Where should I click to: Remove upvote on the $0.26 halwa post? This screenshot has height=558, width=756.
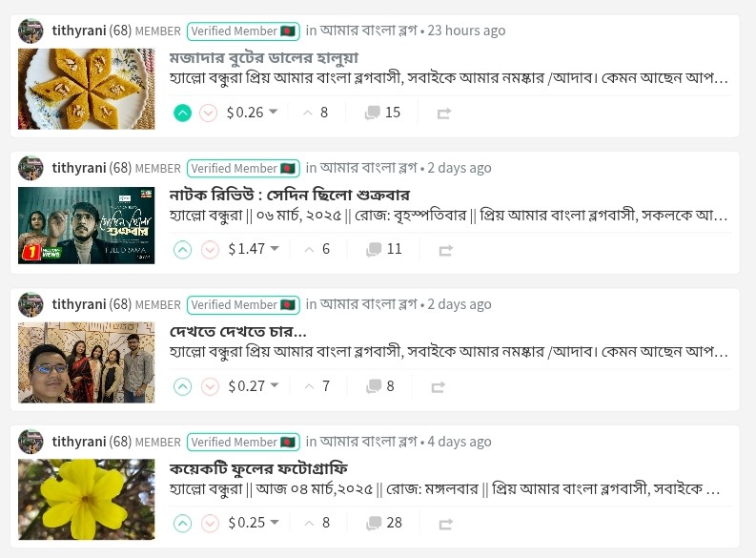tap(182, 113)
